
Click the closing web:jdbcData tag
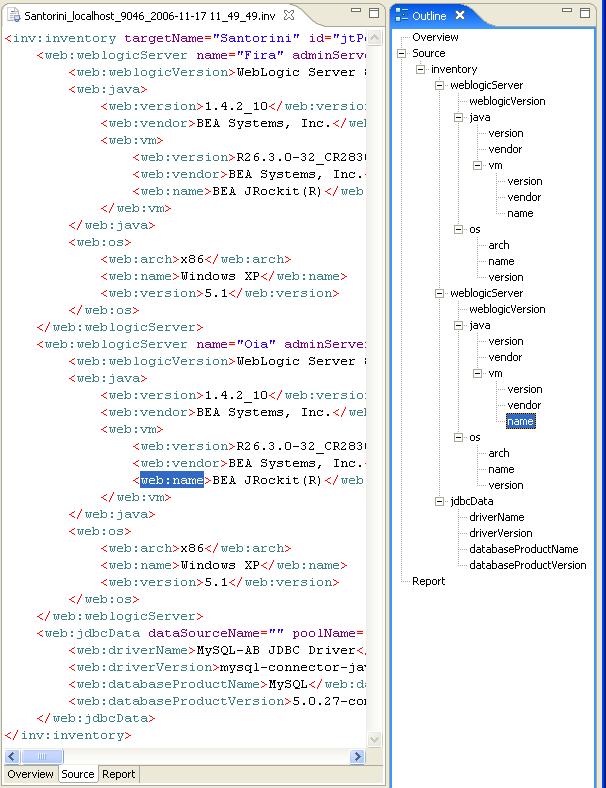pyautogui.click(x=96, y=718)
